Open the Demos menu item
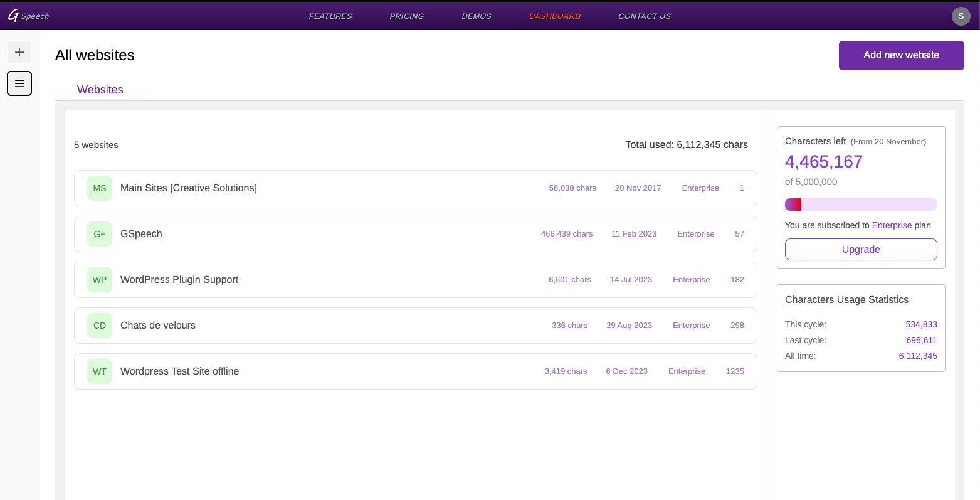 [x=477, y=16]
